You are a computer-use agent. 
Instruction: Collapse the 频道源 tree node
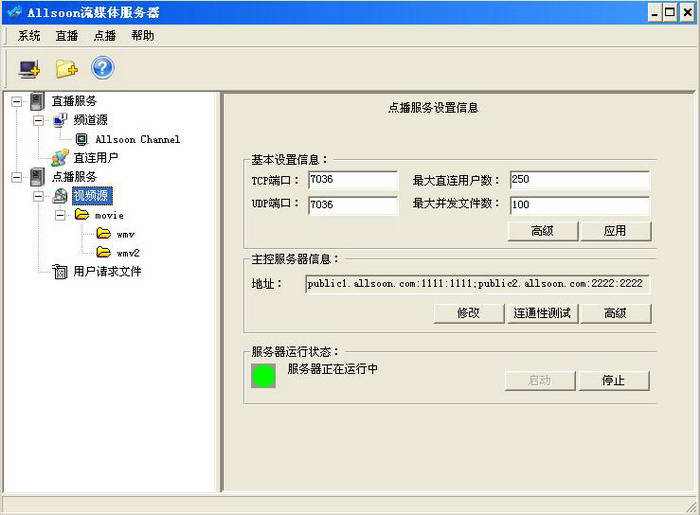click(38, 120)
